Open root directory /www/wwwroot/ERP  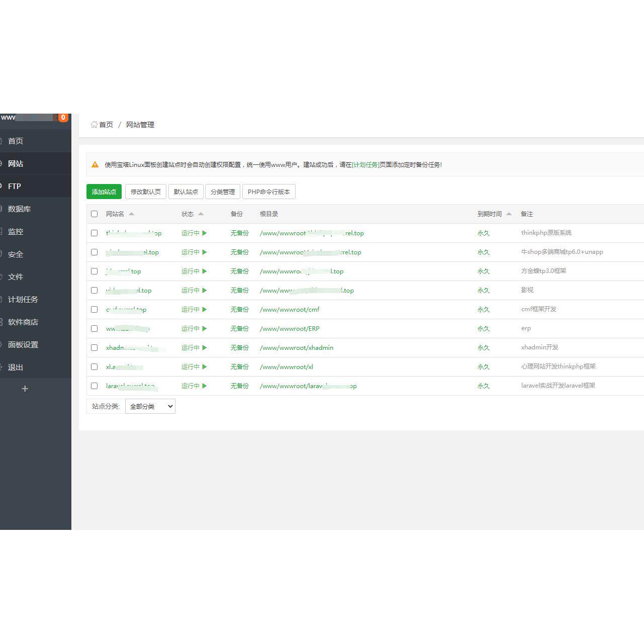[x=290, y=329]
